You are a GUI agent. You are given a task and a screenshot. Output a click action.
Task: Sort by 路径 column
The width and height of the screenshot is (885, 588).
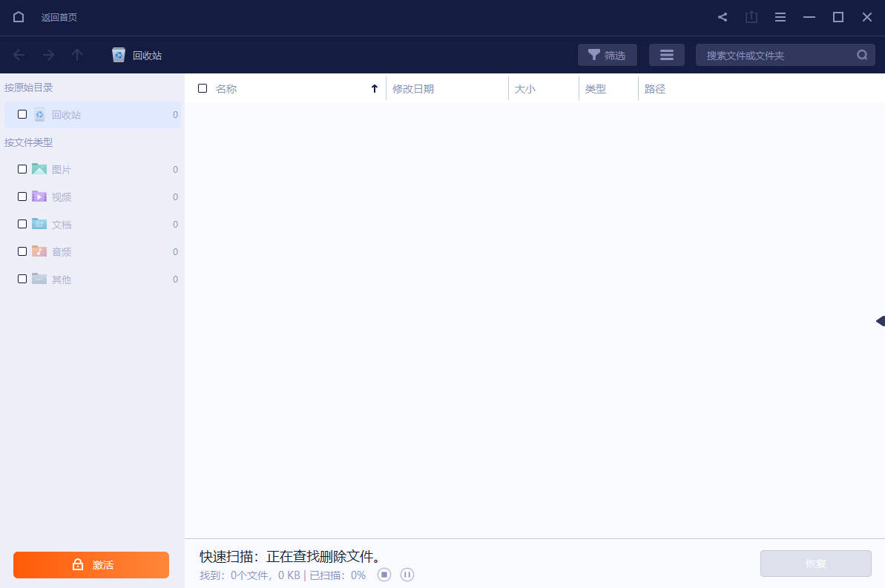[x=655, y=88]
